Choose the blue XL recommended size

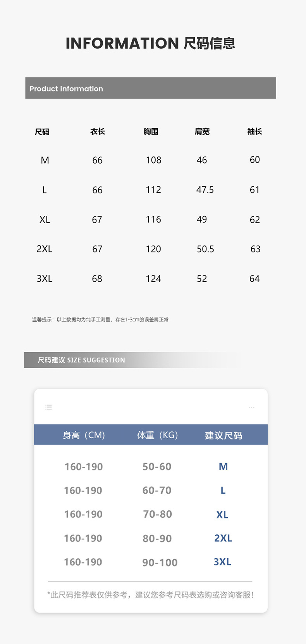point(222,515)
